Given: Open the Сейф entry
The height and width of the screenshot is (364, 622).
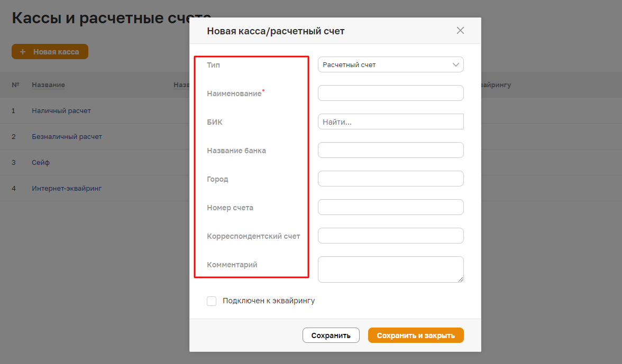Looking at the screenshot, I should coord(41,163).
